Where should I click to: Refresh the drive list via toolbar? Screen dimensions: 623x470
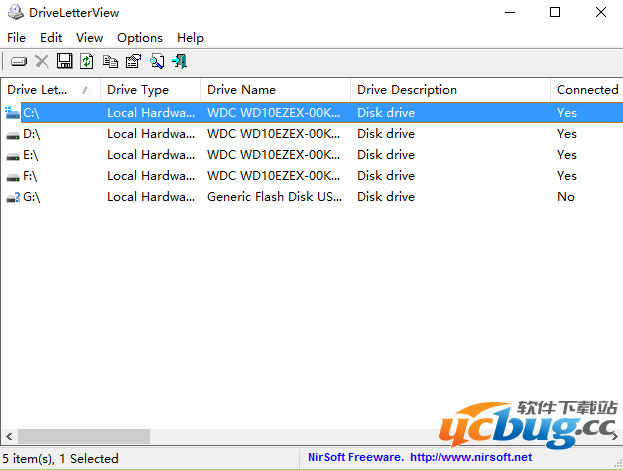[x=87, y=62]
